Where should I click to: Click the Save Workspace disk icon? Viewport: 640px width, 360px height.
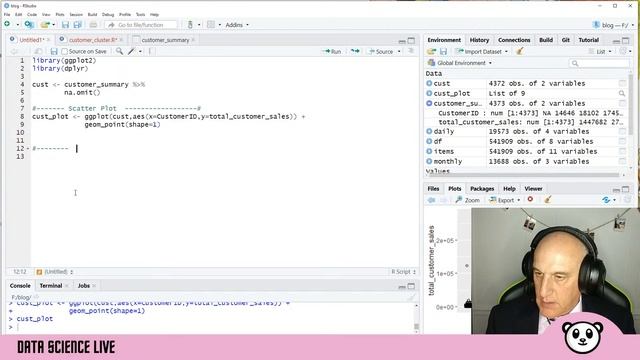click(x=443, y=51)
